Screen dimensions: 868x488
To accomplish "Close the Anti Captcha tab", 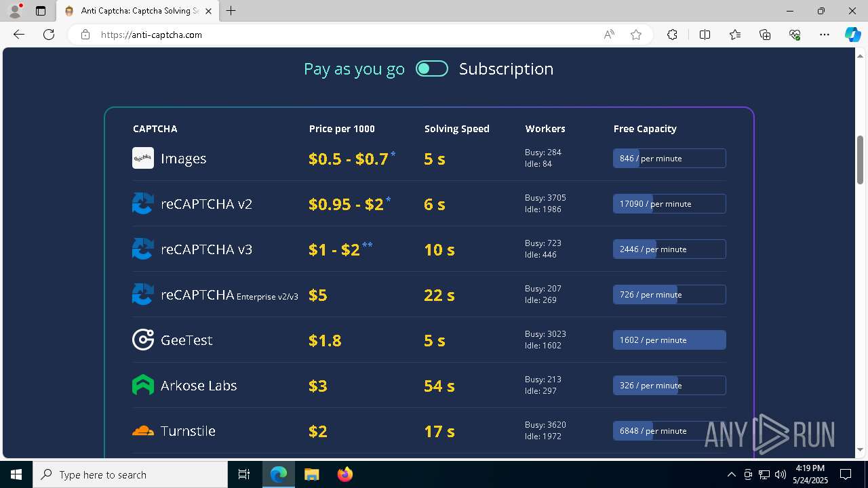I will 208,11.
